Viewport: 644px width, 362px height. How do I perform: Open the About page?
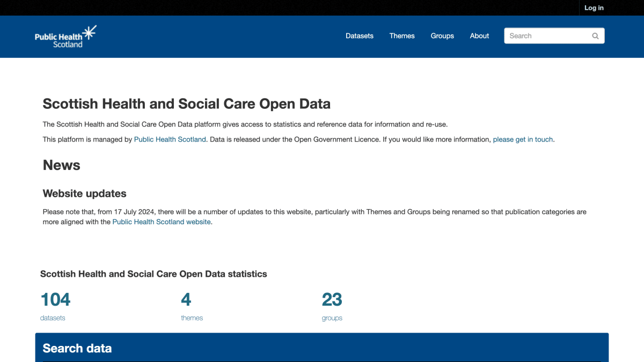click(x=479, y=36)
